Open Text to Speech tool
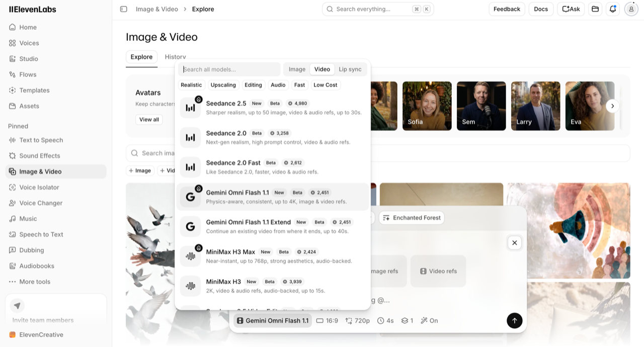Screen dimensions: 644x347 [x=56, y=140]
